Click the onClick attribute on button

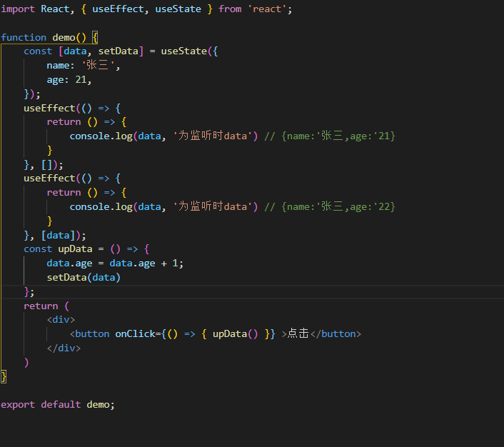tap(135, 333)
